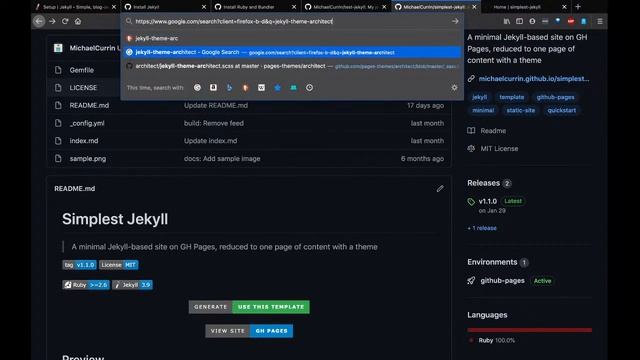Select the jekyll-theme-architect Google Search suggestion
The image size is (640, 360).
(292, 52)
